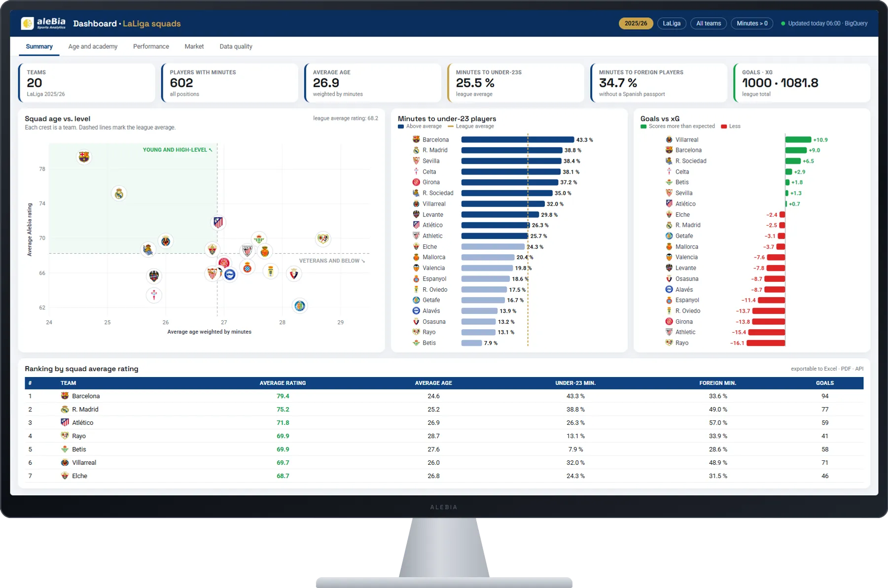Click Villarreal crest in ranking table
Screen dimensions: 888x588
[x=65, y=462]
